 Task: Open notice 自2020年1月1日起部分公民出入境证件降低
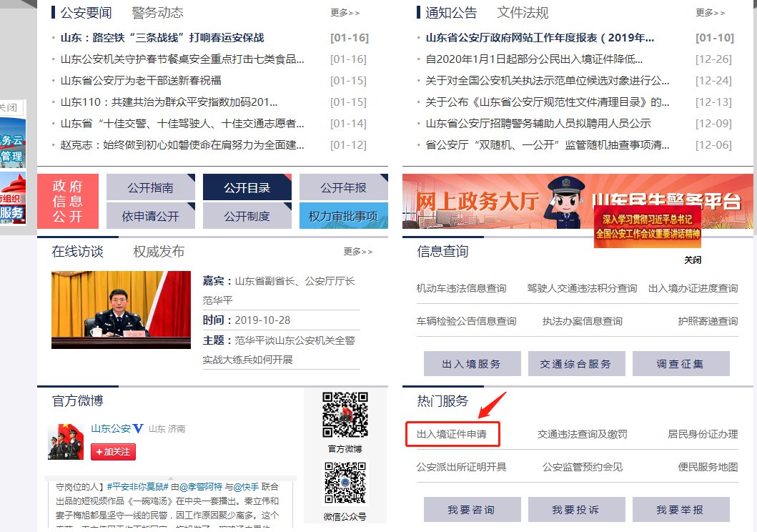(534, 59)
